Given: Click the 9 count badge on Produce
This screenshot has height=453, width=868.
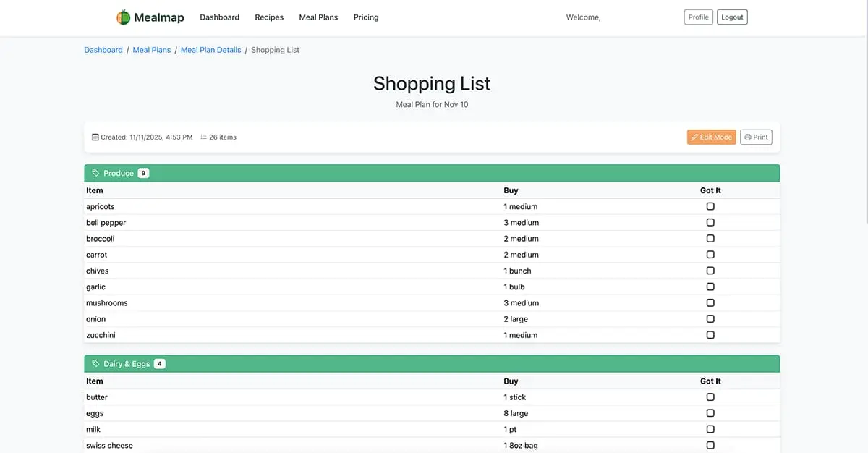Looking at the screenshot, I should (x=143, y=172).
